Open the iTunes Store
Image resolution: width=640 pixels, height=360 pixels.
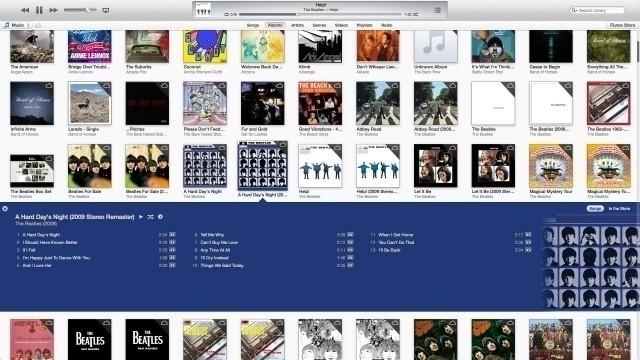pyautogui.click(x=622, y=25)
